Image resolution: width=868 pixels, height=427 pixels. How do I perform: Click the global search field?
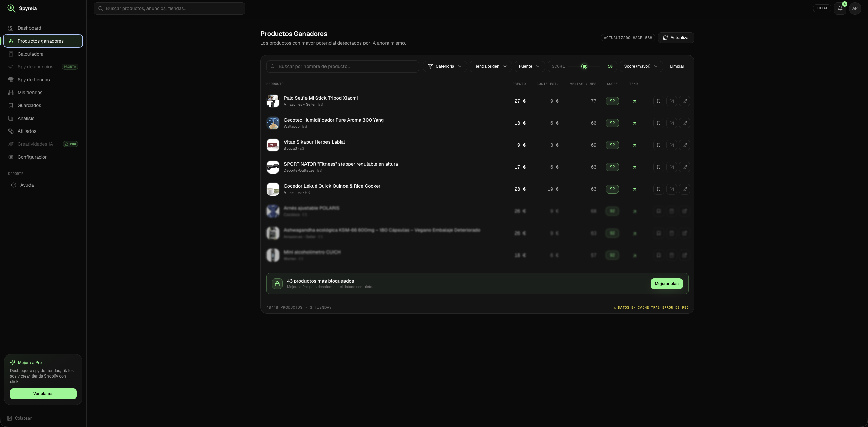point(169,8)
